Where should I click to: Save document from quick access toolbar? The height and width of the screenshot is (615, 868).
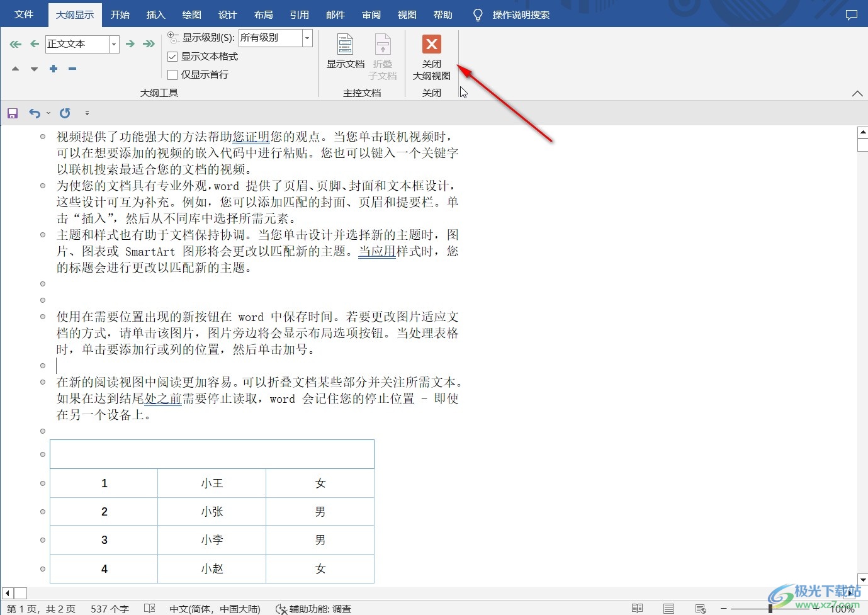click(x=13, y=113)
